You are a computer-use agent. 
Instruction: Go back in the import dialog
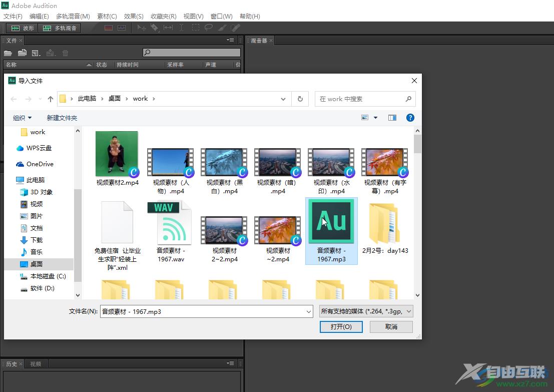(x=14, y=99)
